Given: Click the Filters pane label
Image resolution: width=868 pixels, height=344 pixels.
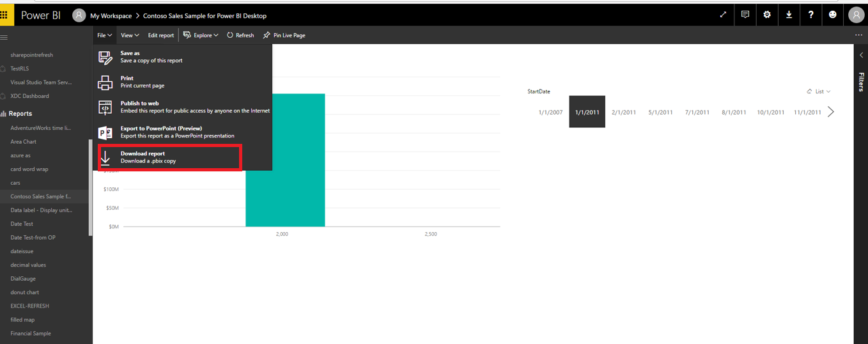Looking at the screenshot, I should (861, 82).
